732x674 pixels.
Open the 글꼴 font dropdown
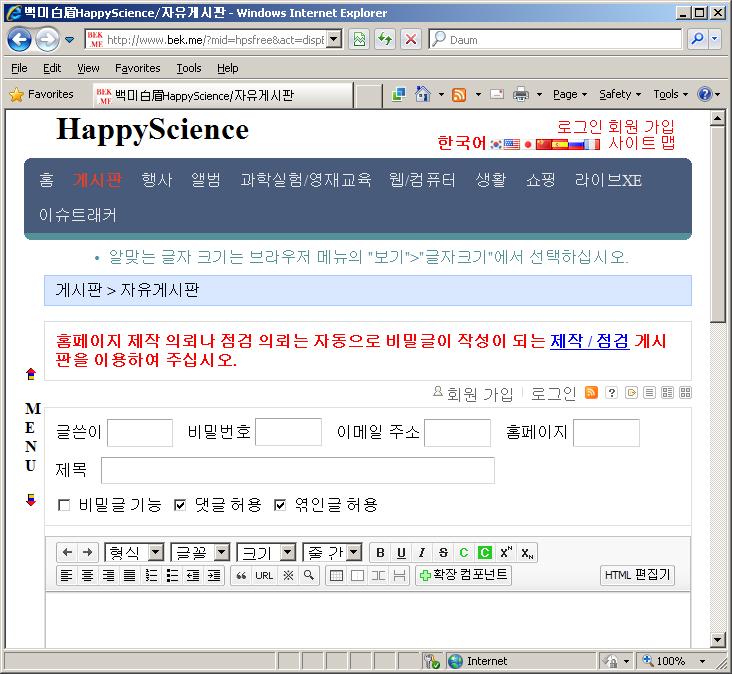200,553
